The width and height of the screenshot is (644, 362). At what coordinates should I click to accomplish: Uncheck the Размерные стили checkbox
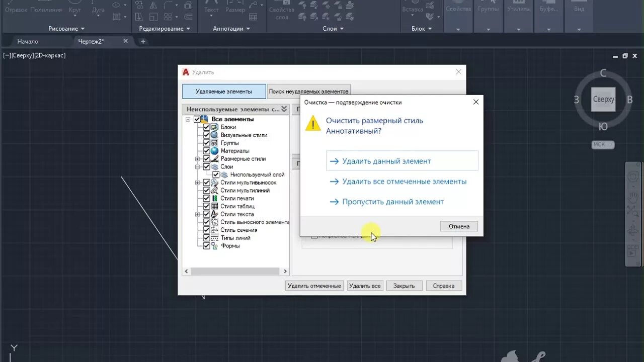click(206, 159)
